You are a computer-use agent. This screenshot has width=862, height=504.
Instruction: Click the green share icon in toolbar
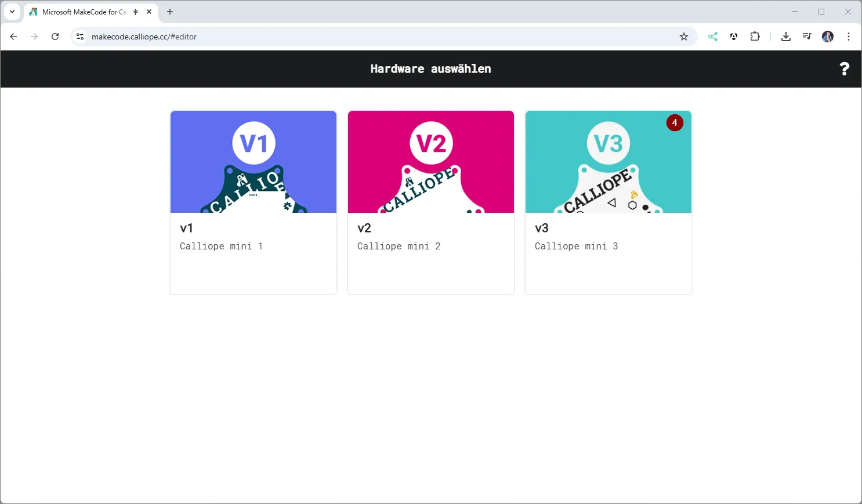713,37
